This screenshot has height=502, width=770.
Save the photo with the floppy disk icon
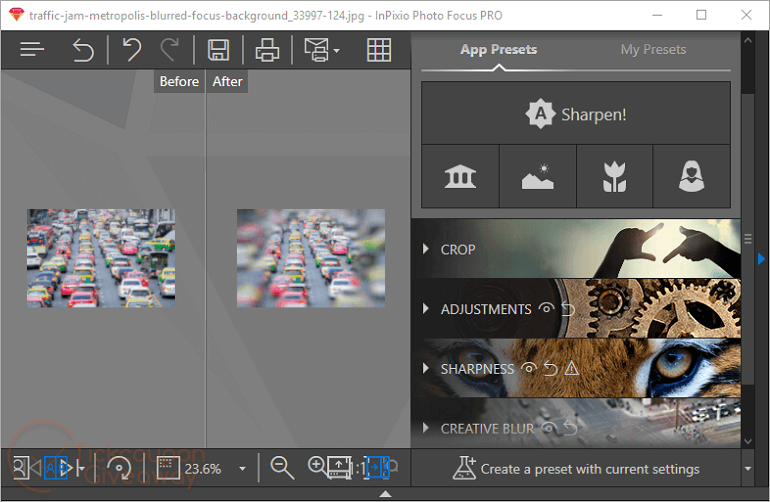coord(218,50)
